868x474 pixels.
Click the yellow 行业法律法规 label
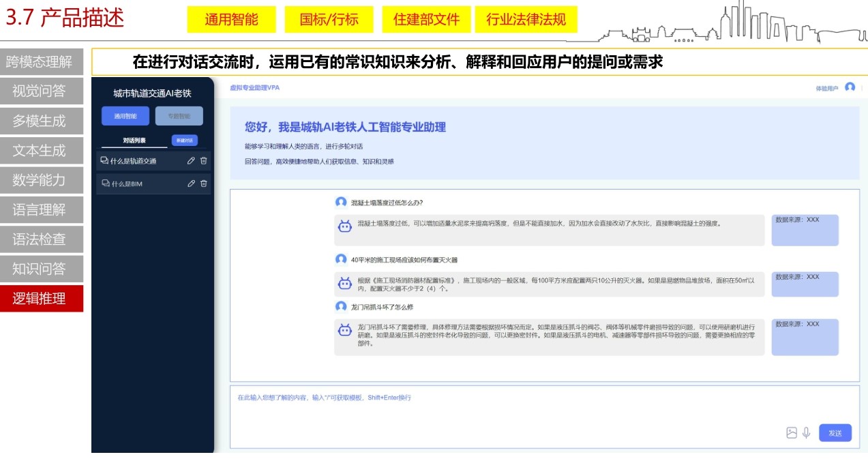point(526,19)
